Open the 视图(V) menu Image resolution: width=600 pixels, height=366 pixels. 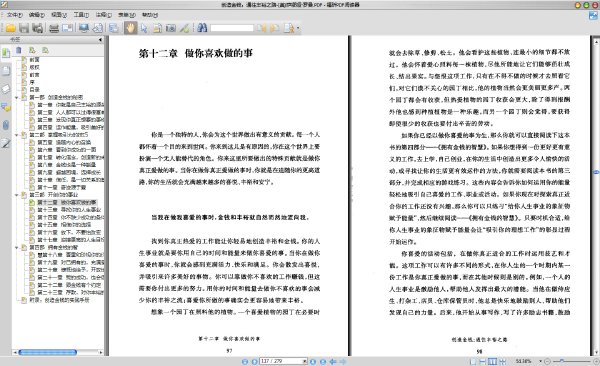[x=59, y=15]
